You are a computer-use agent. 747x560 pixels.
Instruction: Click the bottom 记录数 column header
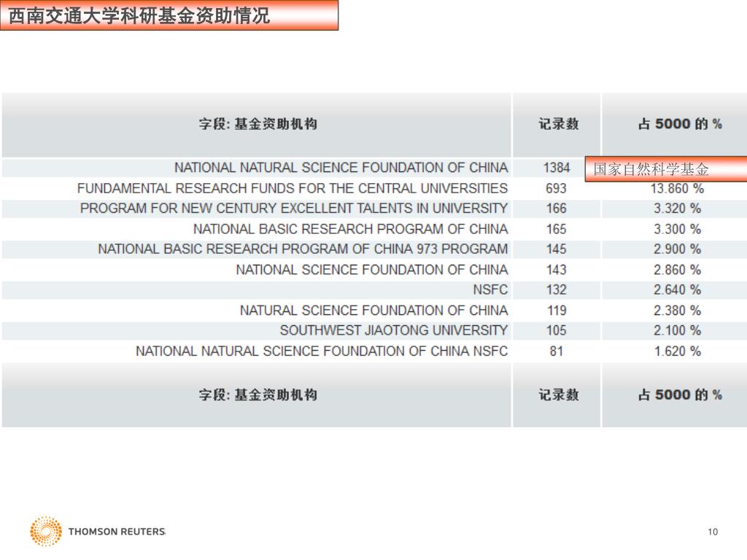click(558, 394)
